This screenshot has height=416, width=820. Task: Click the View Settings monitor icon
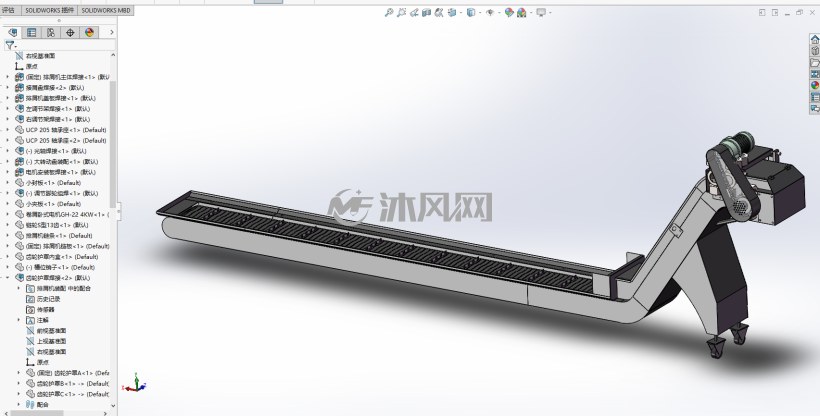(x=541, y=13)
